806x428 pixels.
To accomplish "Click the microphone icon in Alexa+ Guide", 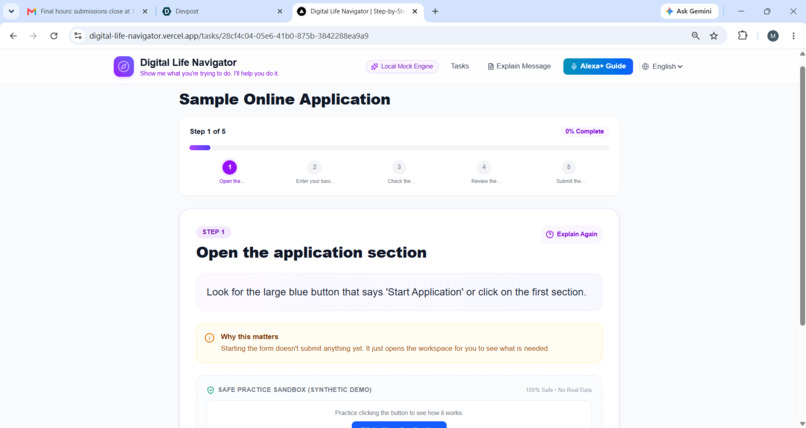I will (574, 66).
